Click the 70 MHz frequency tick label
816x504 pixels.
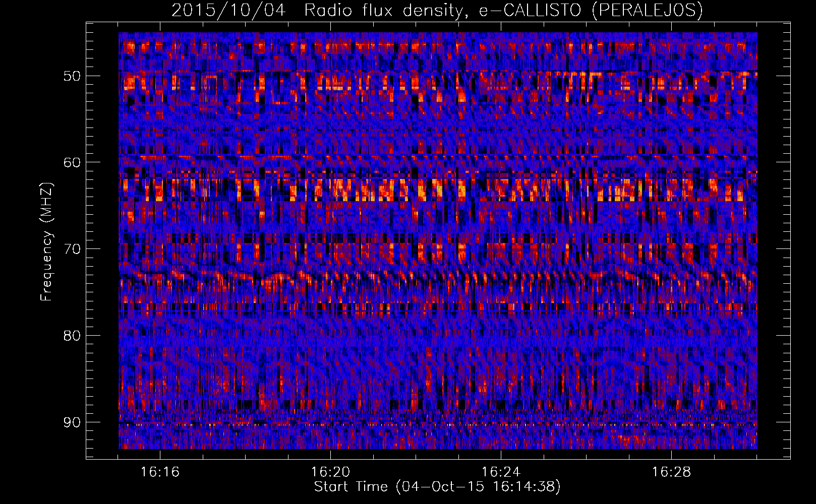[x=72, y=249]
